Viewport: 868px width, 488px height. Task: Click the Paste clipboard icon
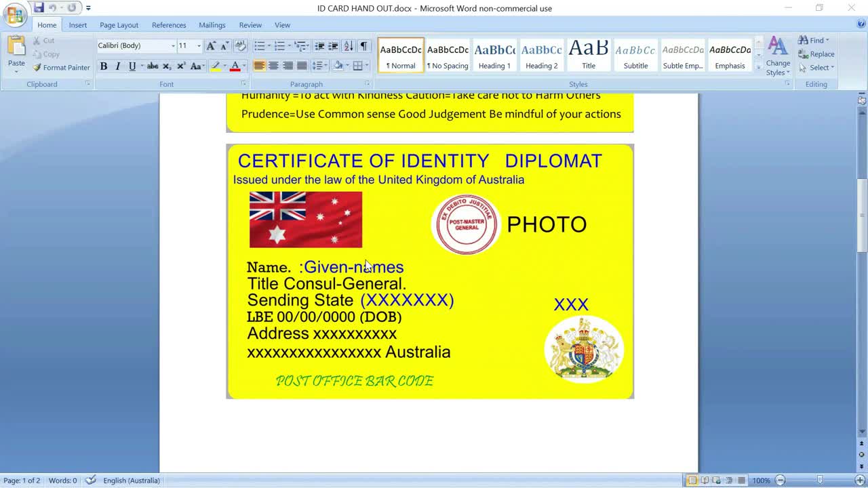coord(16,46)
